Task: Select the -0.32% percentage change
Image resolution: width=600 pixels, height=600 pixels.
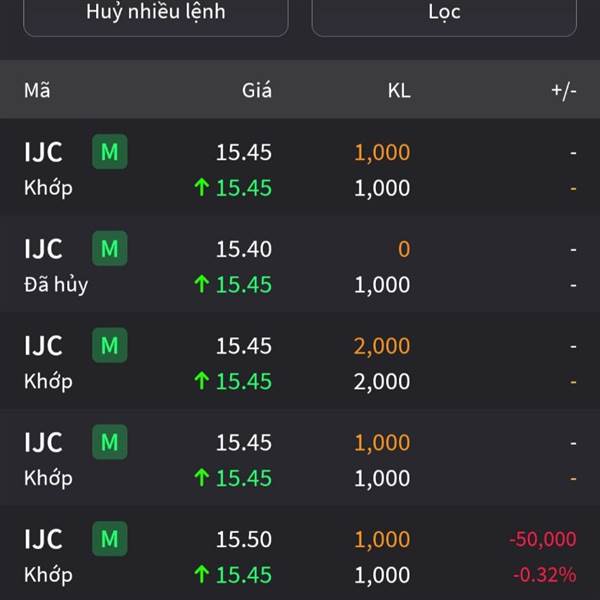Action: click(544, 575)
